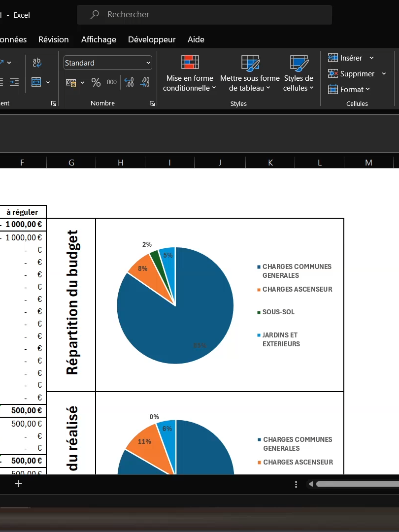Expand merge cells options arrow
The image size is (399, 532).
48,82
